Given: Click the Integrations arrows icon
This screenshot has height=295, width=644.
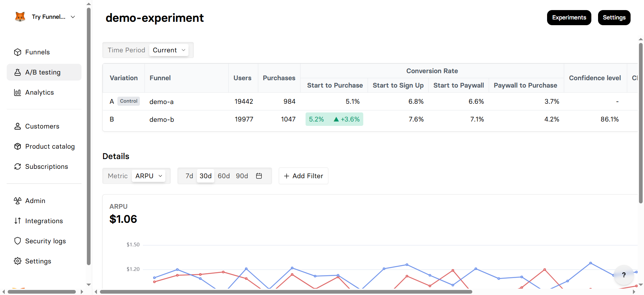Looking at the screenshot, I should coord(17,221).
